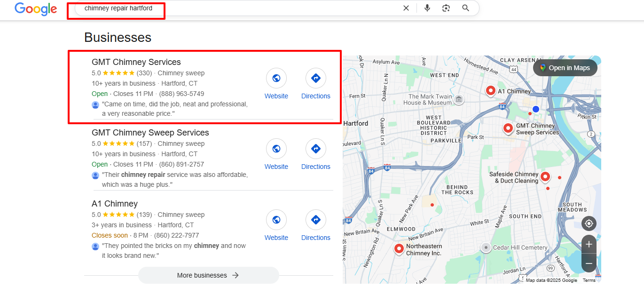Clear the search box with X icon
The height and width of the screenshot is (295, 644).
(x=406, y=8)
